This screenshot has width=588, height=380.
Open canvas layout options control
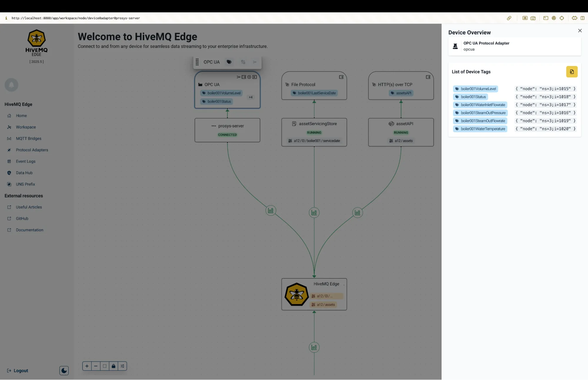coord(122,366)
